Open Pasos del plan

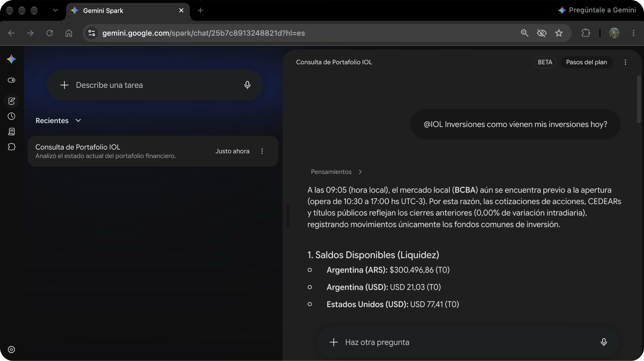(x=586, y=62)
